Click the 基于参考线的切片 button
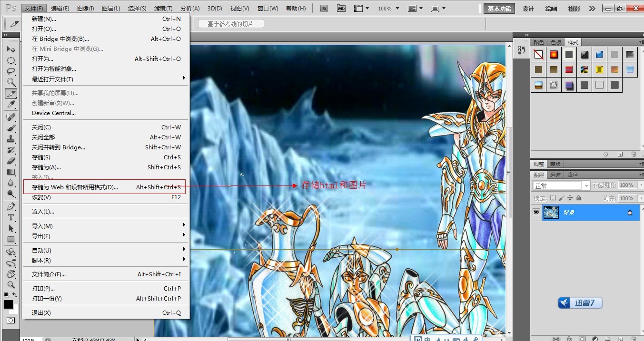 [230, 24]
